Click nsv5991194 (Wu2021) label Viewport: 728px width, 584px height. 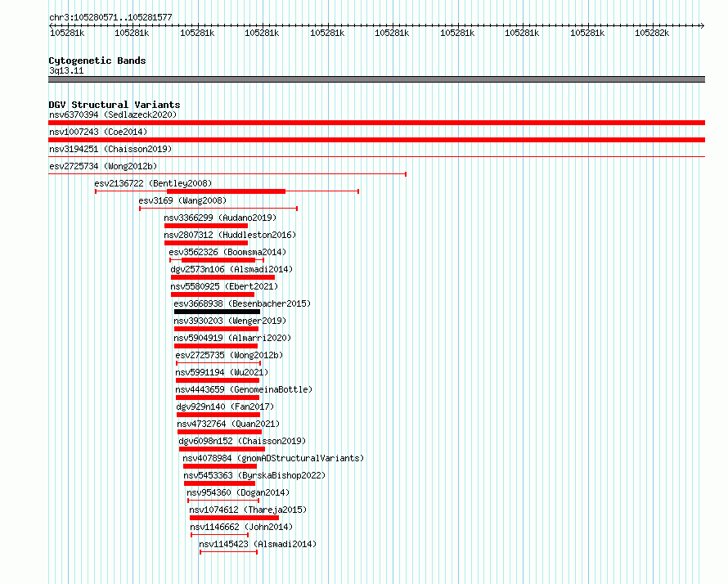(222, 372)
